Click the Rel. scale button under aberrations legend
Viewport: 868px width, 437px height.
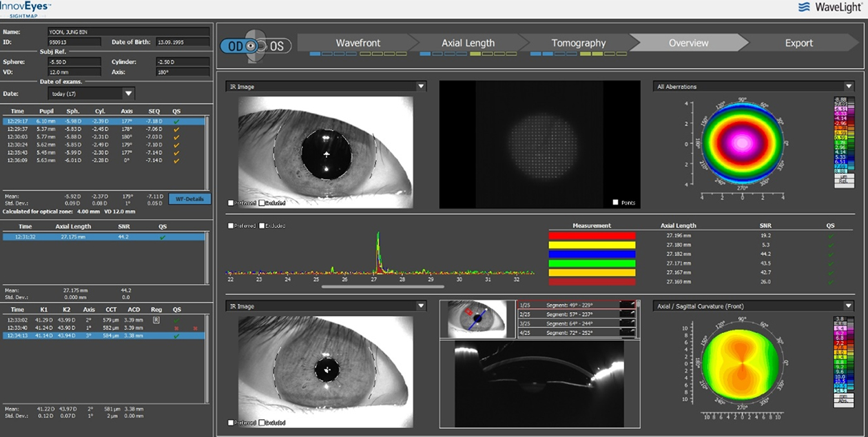click(840, 182)
